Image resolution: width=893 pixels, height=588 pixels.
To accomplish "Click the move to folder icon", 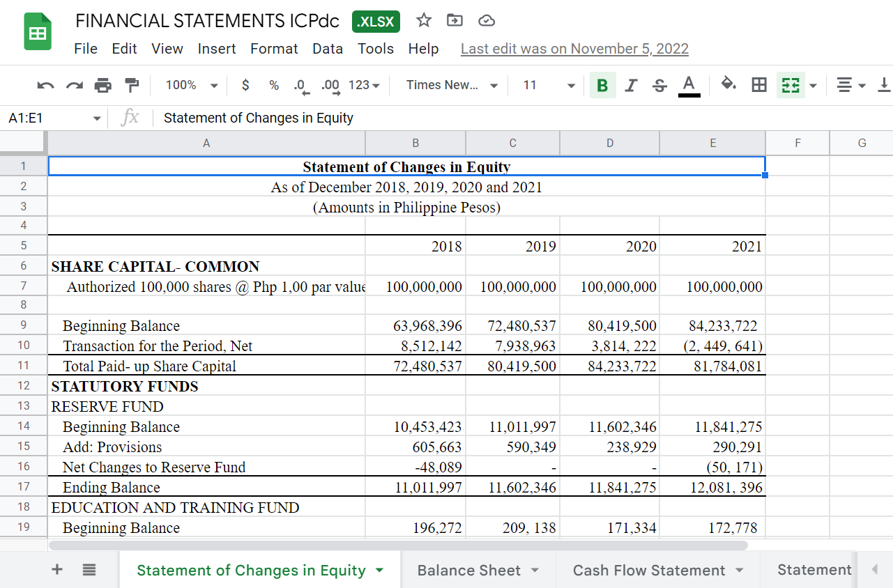I will coord(455,21).
